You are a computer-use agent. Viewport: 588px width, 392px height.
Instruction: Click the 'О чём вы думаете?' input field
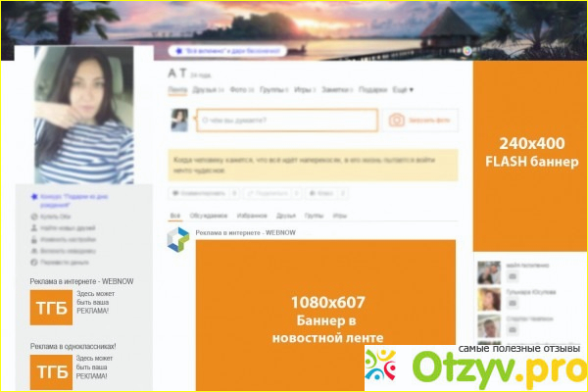pyautogui.click(x=286, y=120)
